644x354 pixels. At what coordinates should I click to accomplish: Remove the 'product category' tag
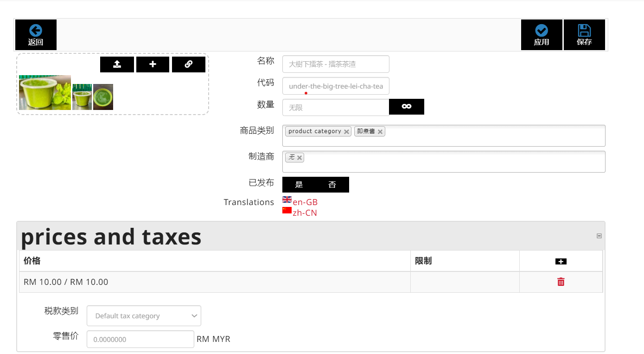(x=346, y=132)
